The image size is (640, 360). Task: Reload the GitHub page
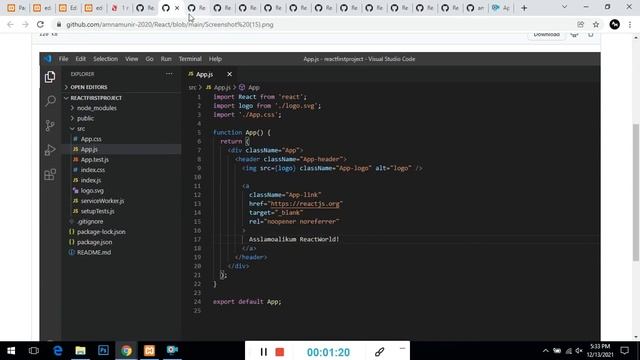(40, 24)
